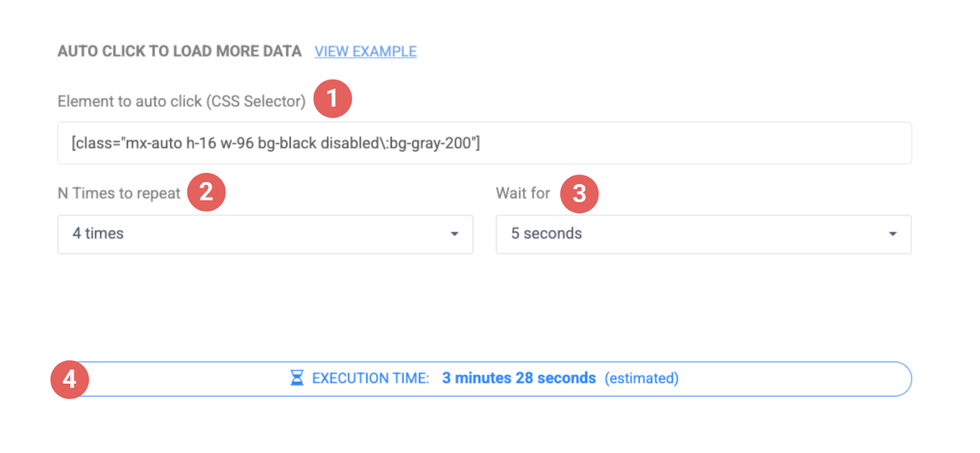Click the '(estimated)' text
Screen dimensions: 980x453
click(x=641, y=378)
